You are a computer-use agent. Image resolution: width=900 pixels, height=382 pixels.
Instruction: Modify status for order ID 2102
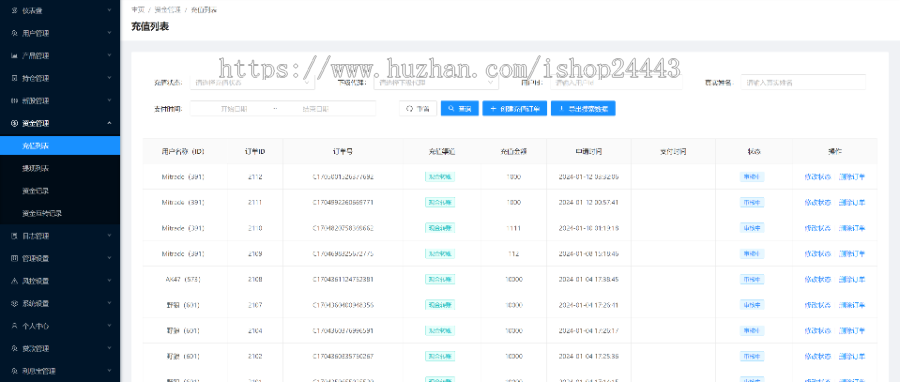click(818, 356)
